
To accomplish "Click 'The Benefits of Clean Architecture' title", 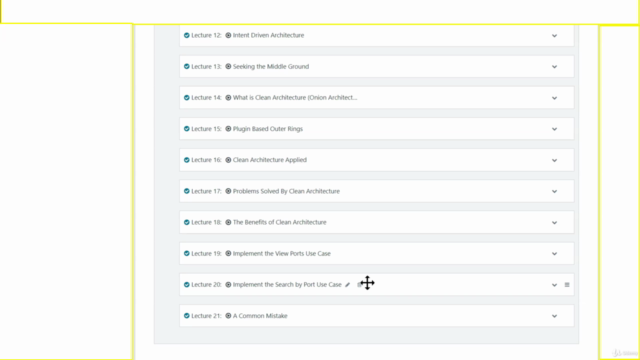I will click(x=280, y=222).
